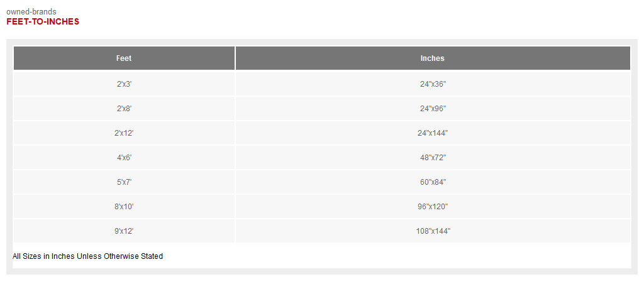Click the 48"x72" inches value
This screenshot has height=284, width=644.
point(433,158)
